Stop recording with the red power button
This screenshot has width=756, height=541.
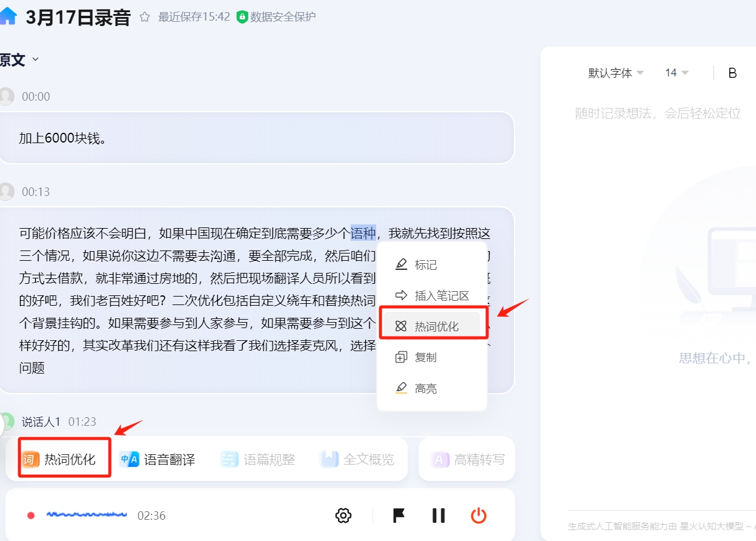click(479, 516)
